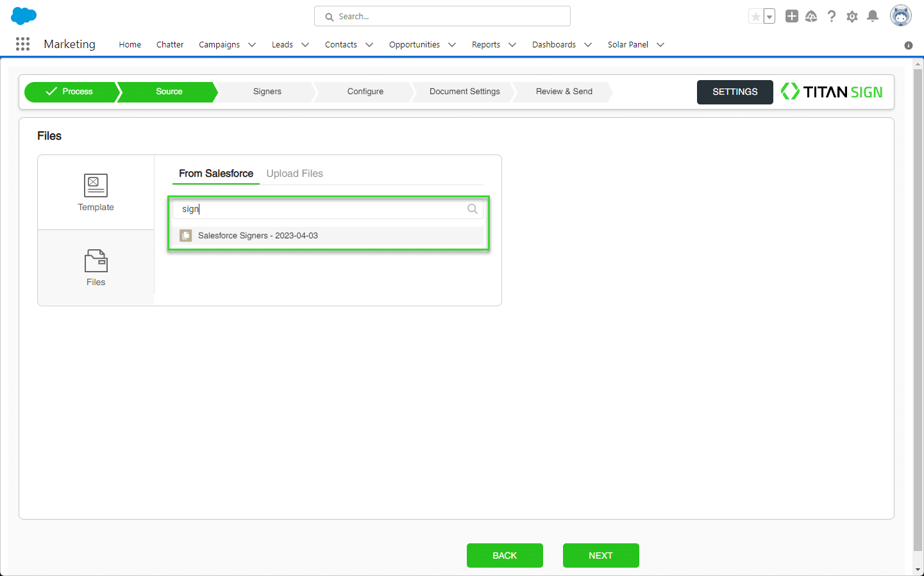
Task: Click the Salesforce cloud logo
Action: 24,16
